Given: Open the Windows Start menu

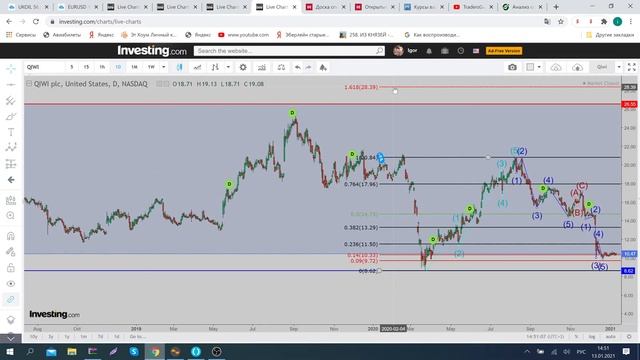Looking at the screenshot, I should [x=10, y=351].
